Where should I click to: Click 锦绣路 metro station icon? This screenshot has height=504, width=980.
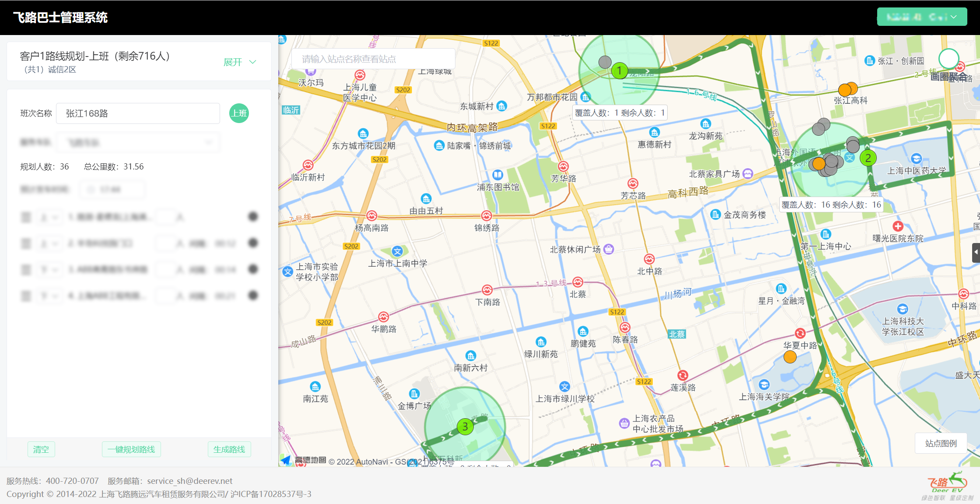(x=486, y=215)
